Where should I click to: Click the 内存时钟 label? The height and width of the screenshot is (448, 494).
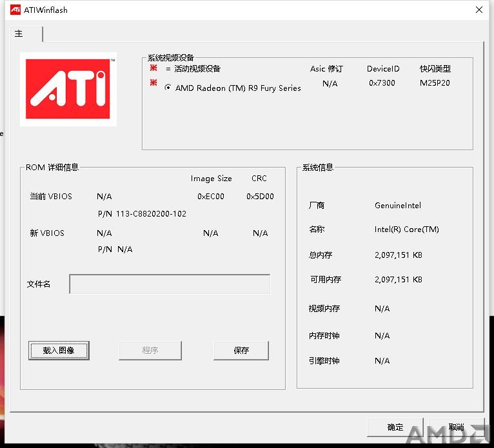(324, 336)
